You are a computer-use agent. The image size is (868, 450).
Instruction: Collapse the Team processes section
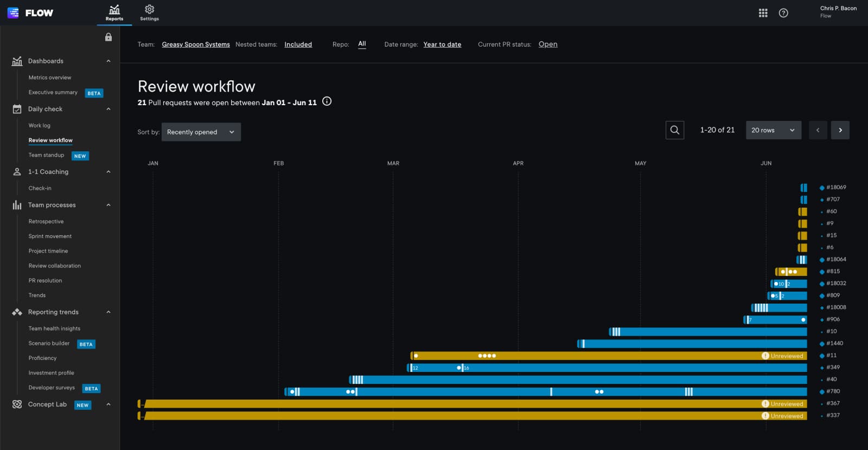[x=108, y=205]
